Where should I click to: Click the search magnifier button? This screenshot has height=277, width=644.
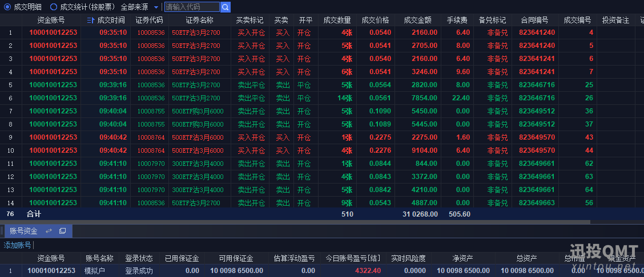(x=226, y=7)
